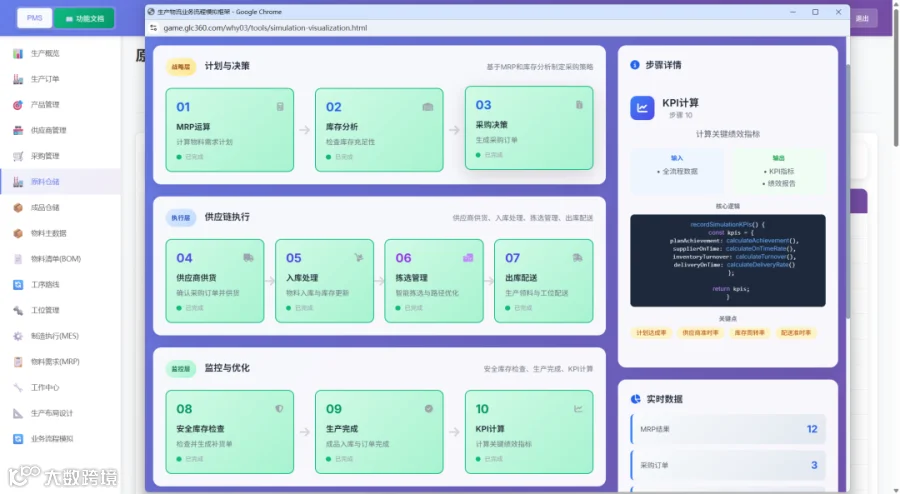This screenshot has width=900, height=494.
Task: Click the delivery icon on step 07 card
Action: click(x=577, y=258)
